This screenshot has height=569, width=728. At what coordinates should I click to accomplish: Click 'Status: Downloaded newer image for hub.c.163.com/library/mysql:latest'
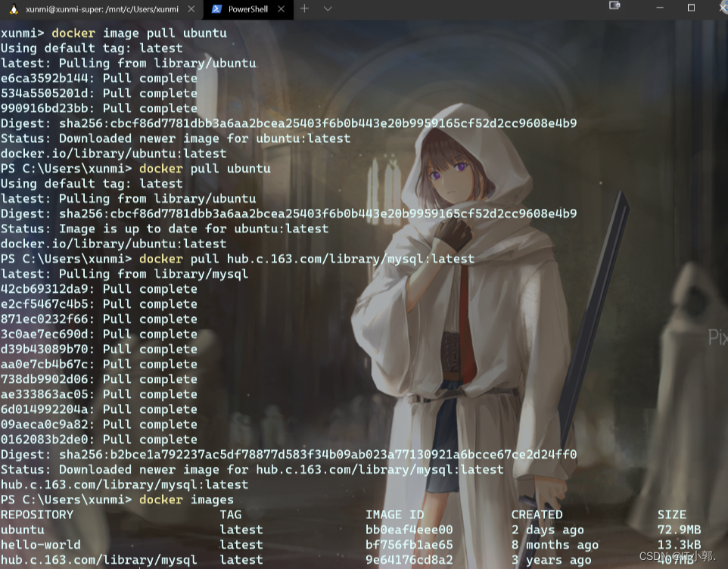pos(252,469)
